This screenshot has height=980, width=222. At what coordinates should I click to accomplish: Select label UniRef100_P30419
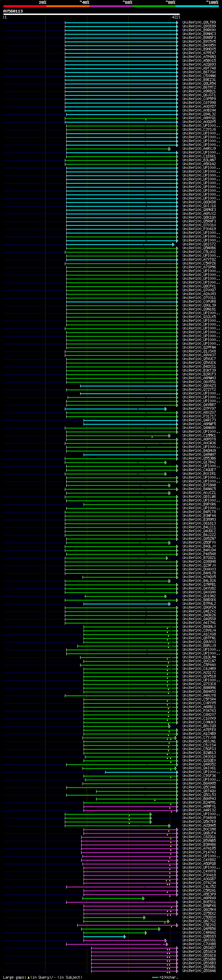pos(199,229)
